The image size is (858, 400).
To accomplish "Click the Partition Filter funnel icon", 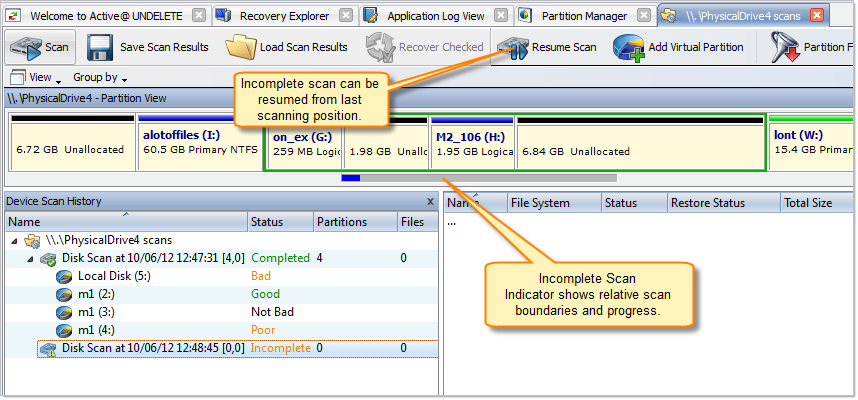I will pyautogui.click(x=785, y=48).
